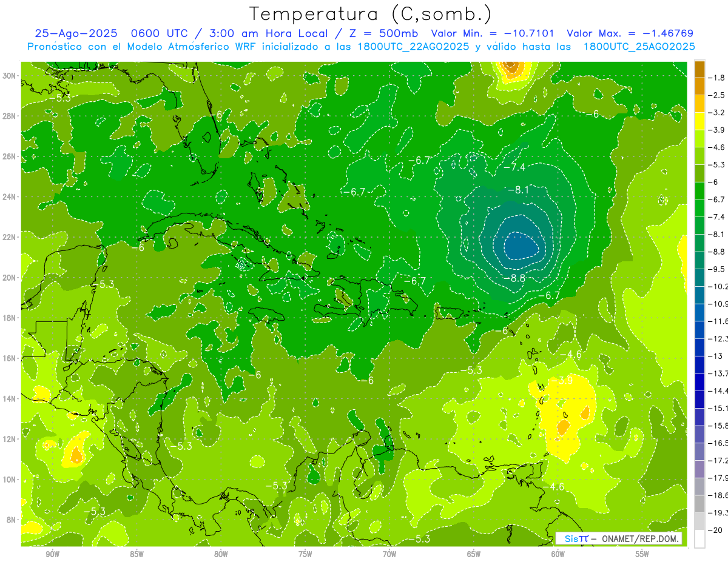Click the "14N" latitude axis label

(10, 398)
